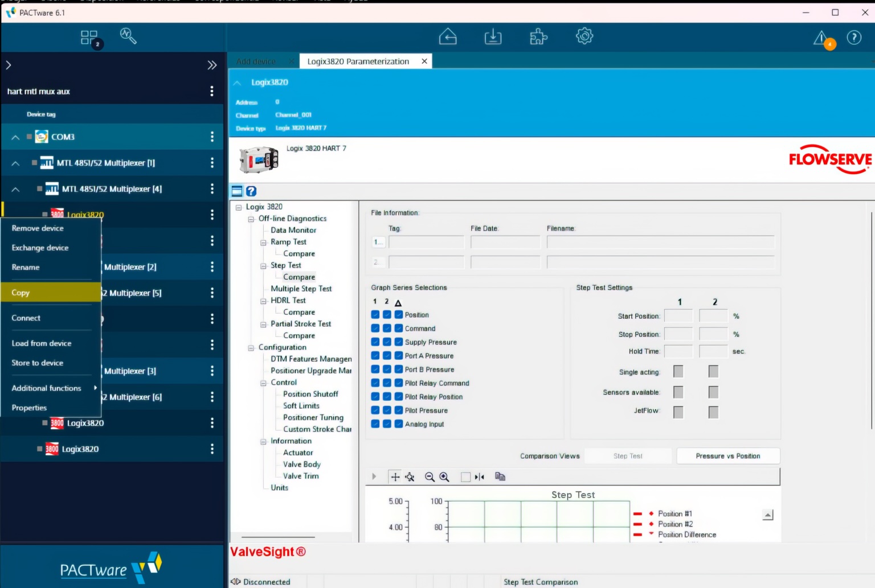Expand the collapsed left side panel arrow
This screenshot has width=875, height=588.
[9, 65]
